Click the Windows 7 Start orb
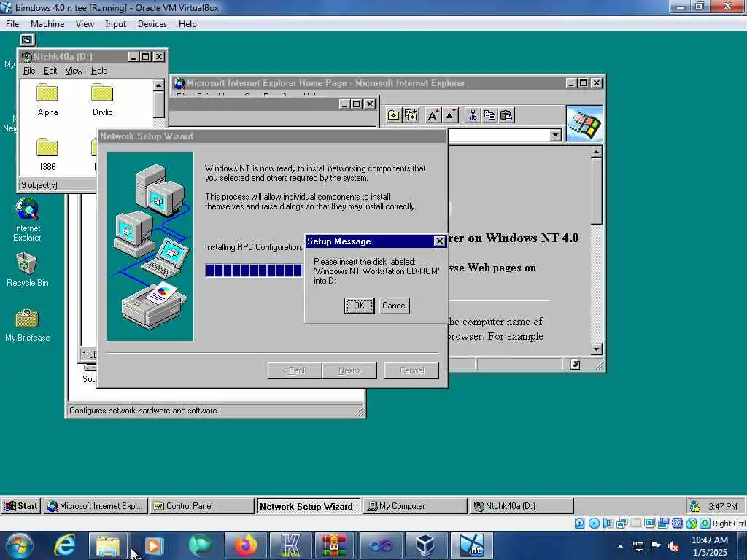 pyautogui.click(x=18, y=545)
